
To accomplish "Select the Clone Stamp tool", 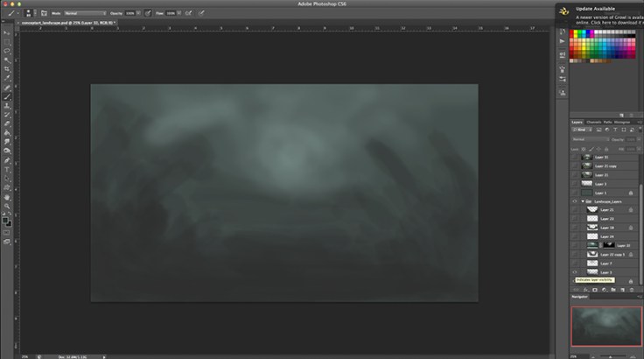I will pos(7,106).
